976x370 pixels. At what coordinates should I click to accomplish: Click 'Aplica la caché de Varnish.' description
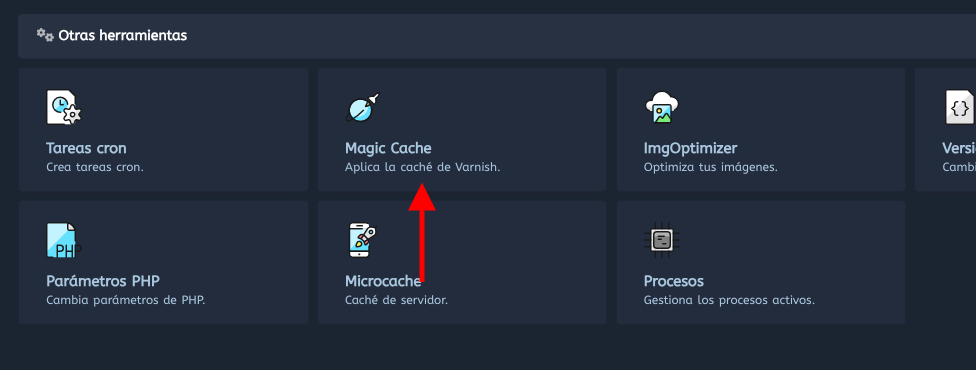point(423,168)
